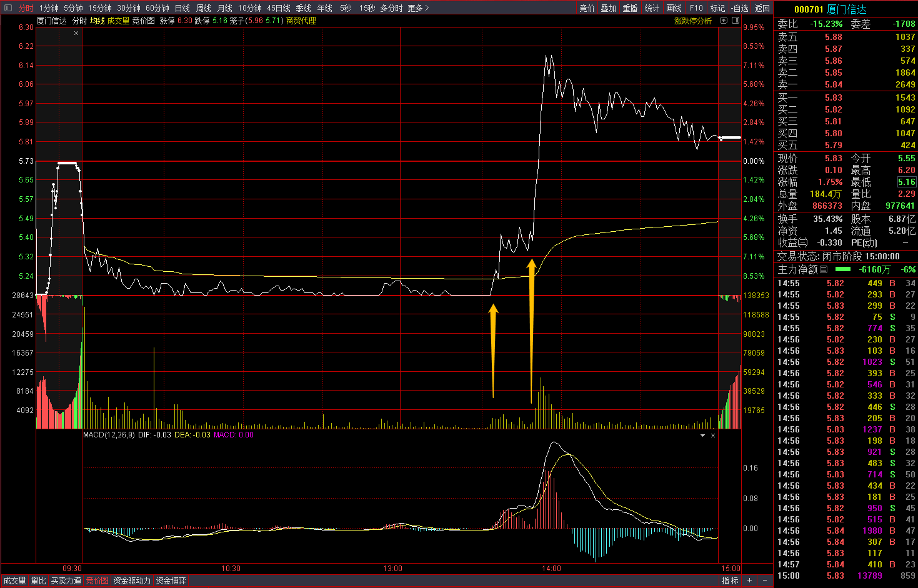The width and height of the screenshot is (918, 588).
Task: Toggle the 叠加 overlay comparison
Action: click(x=608, y=8)
